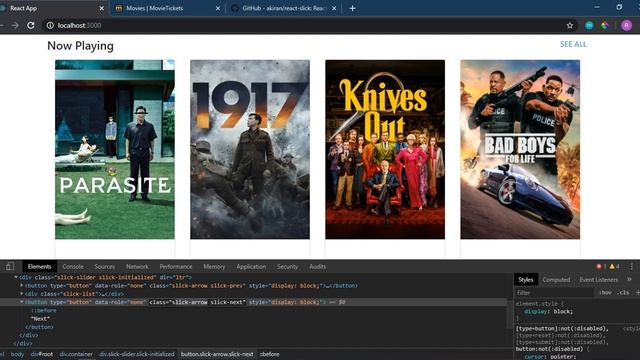Click the :before breadcrumb item
The image size is (640, 360).
269,354
